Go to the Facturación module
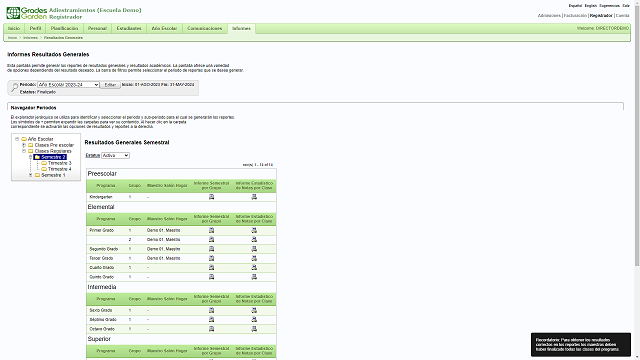 pyautogui.click(x=575, y=16)
